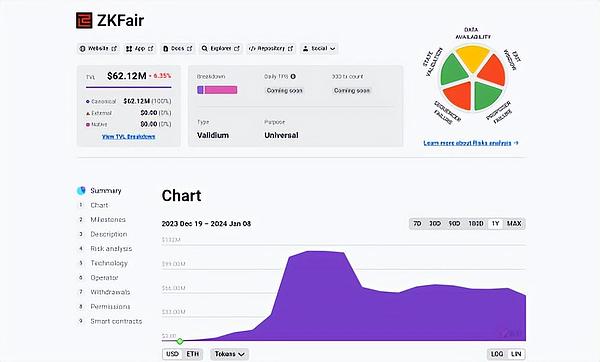Open the Website link with globe icon
The height and width of the screenshot is (362, 600).
click(98, 49)
